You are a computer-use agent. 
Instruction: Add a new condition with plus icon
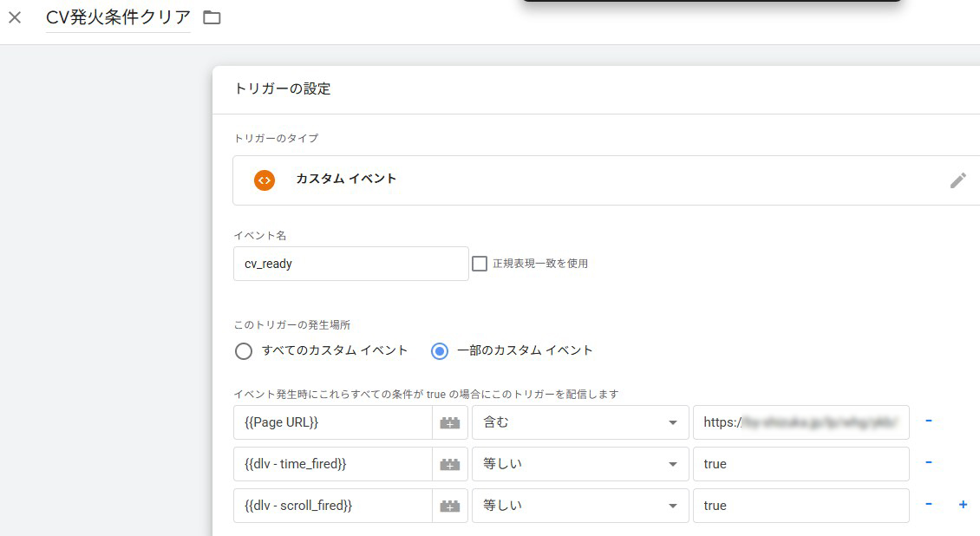(x=964, y=504)
